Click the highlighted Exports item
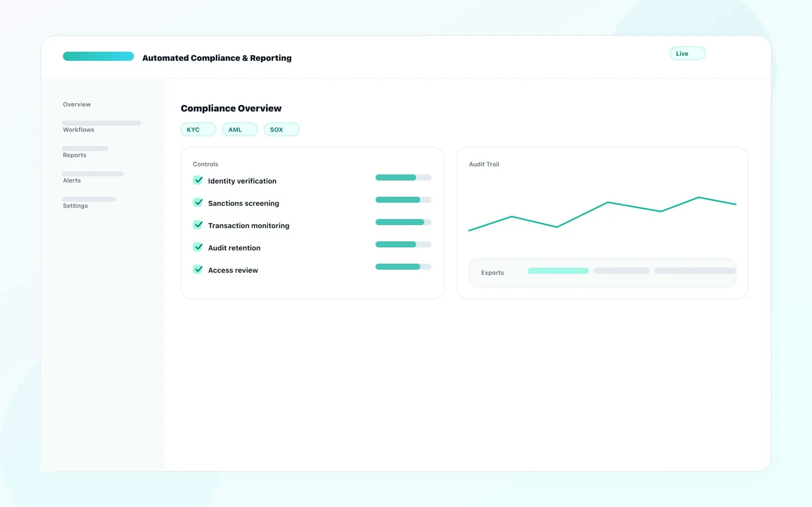This screenshot has height=507, width=812. (558, 271)
